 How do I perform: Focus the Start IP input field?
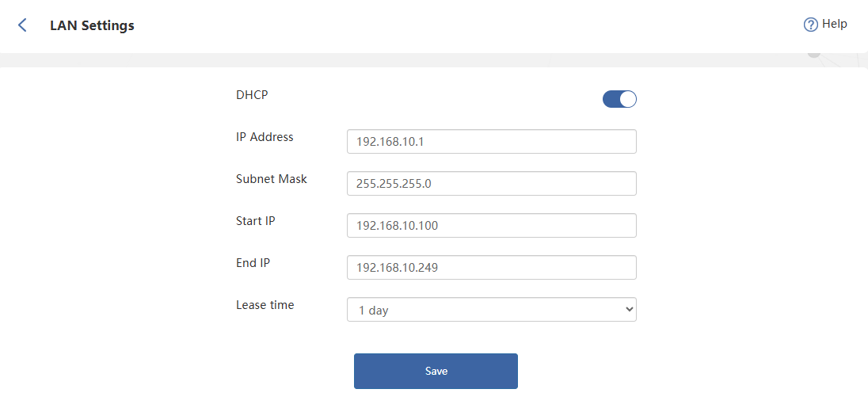(x=491, y=226)
